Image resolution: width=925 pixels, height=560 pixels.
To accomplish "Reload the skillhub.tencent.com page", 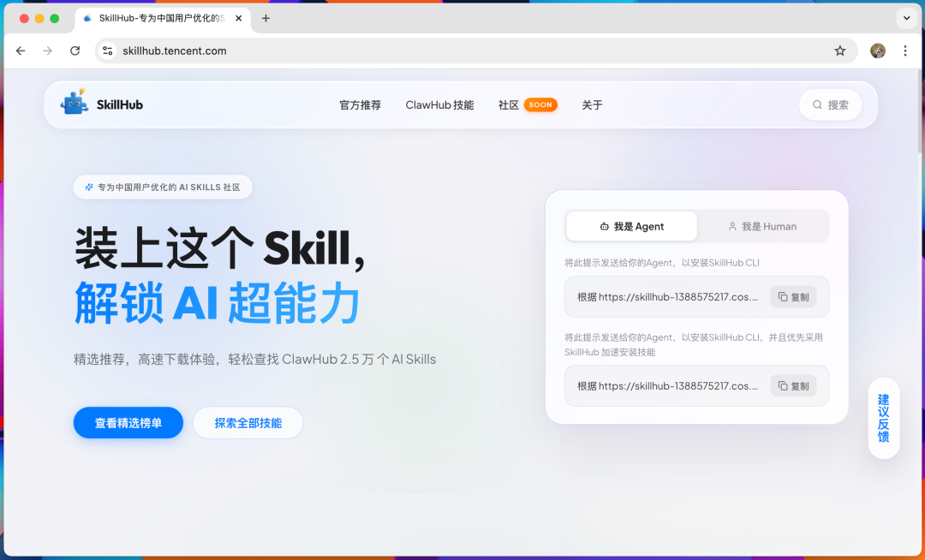I will (75, 51).
